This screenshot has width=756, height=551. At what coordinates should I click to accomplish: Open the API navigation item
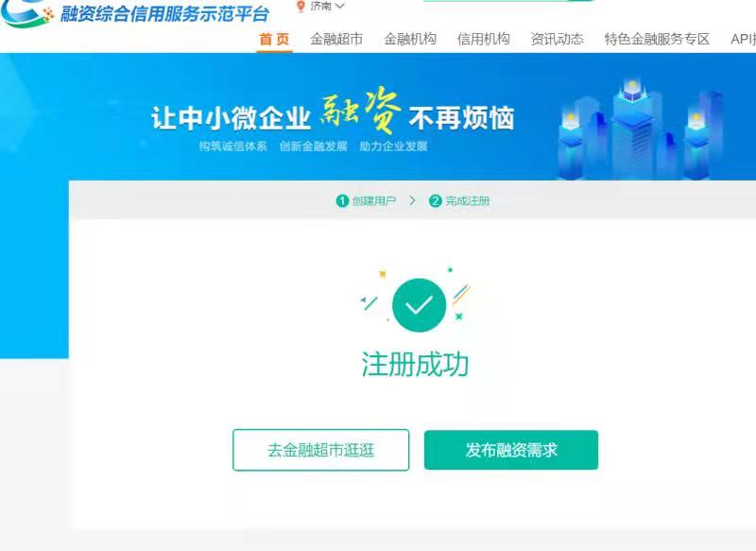click(x=743, y=39)
